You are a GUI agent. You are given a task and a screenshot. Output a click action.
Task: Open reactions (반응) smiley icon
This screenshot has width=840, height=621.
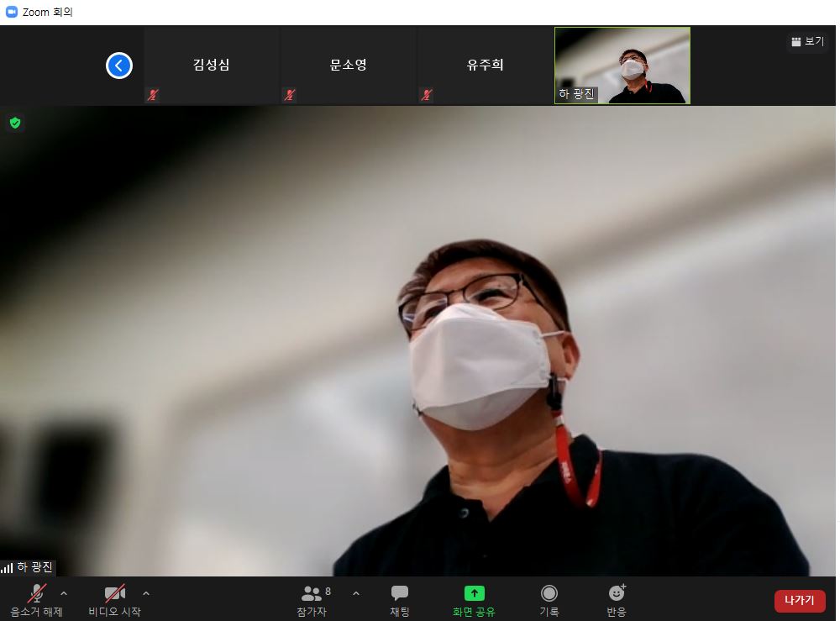click(617, 594)
